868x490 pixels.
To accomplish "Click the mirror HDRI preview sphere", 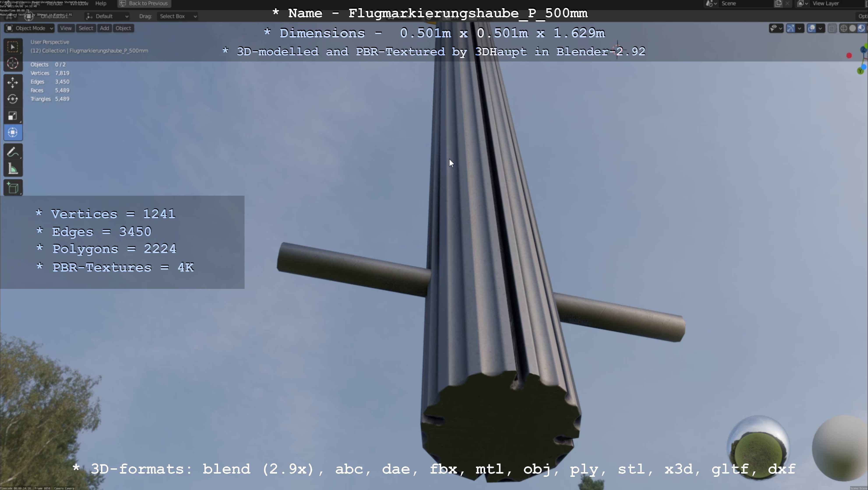I will [x=758, y=447].
